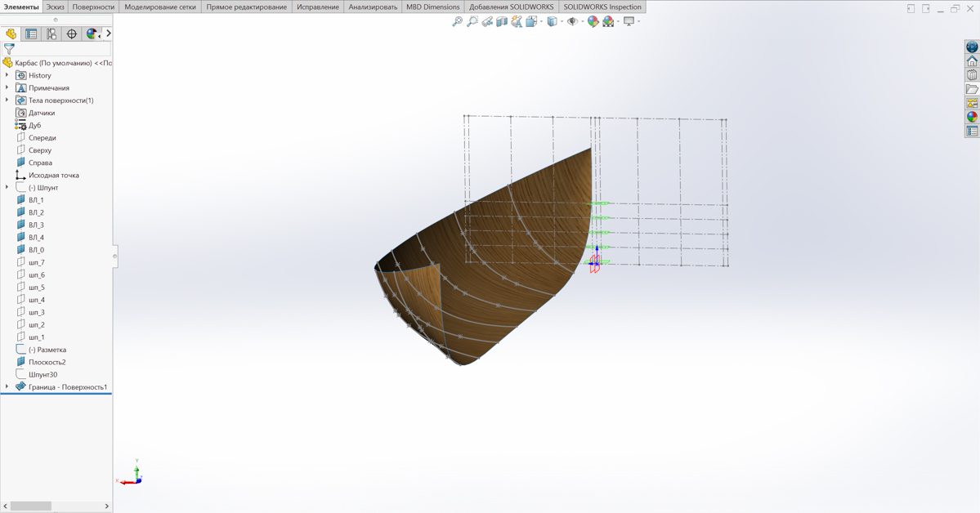Screen dimensions: 980x513
Task: Select the Плоскость2 plane in tree
Action: pyautogui.click(x=47, y=362)
